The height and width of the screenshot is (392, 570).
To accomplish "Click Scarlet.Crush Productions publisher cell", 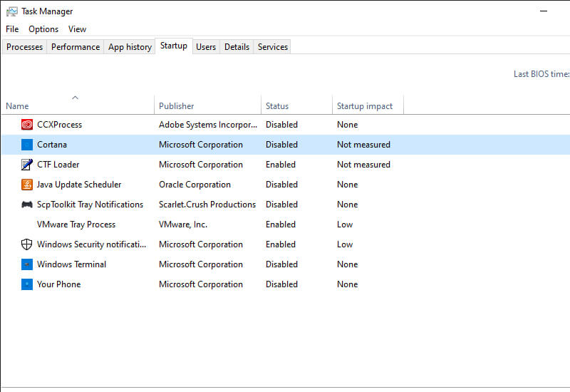I will point(207,205).
